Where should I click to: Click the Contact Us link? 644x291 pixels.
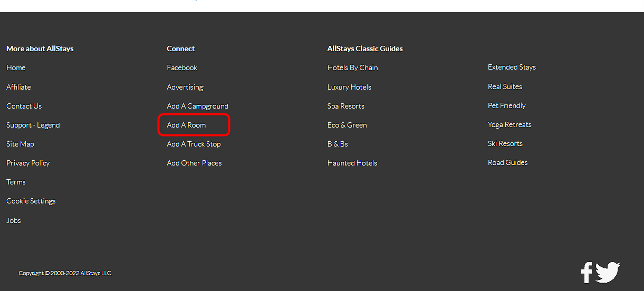[x=24, y=106]
